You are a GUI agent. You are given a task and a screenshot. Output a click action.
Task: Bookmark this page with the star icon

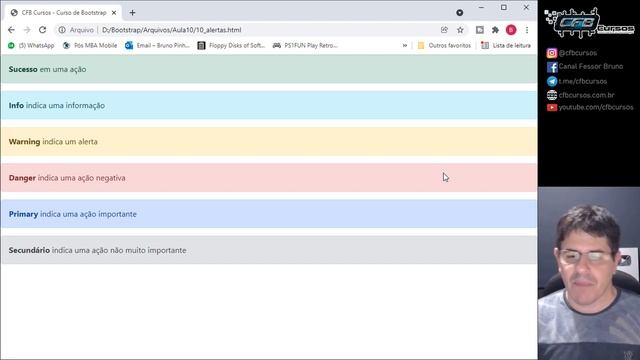[460, 30]
